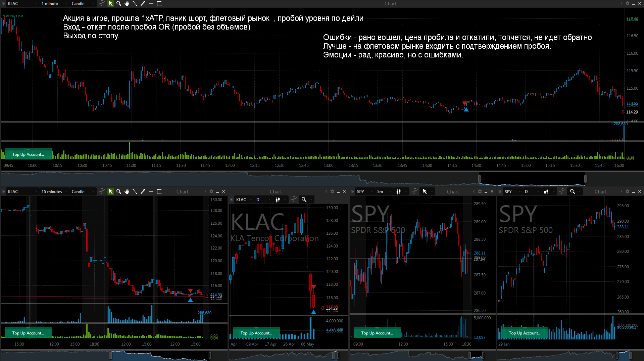Image resolution: width=644 pixels, height=361 pixels.
Task: Select the magnifier tool in 15 minutes chart
Action: [119, 191]
